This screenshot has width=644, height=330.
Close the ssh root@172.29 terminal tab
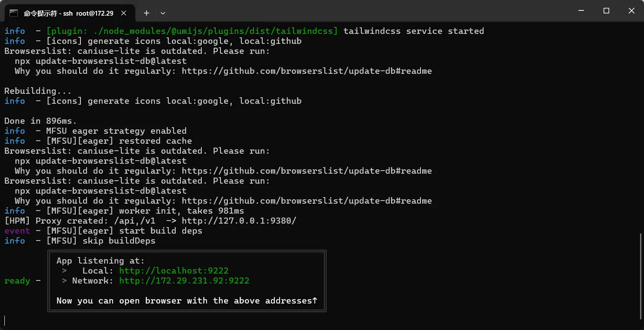(x=124, y=13)
